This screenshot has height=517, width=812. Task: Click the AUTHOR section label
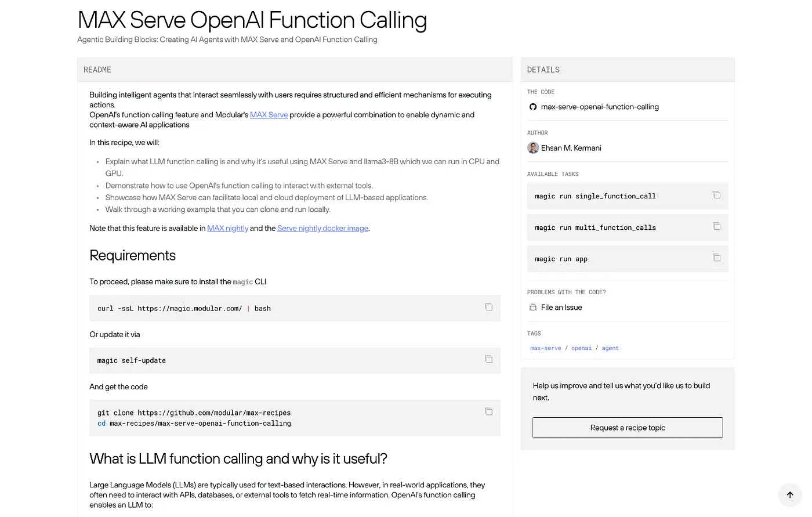[538, 133]
